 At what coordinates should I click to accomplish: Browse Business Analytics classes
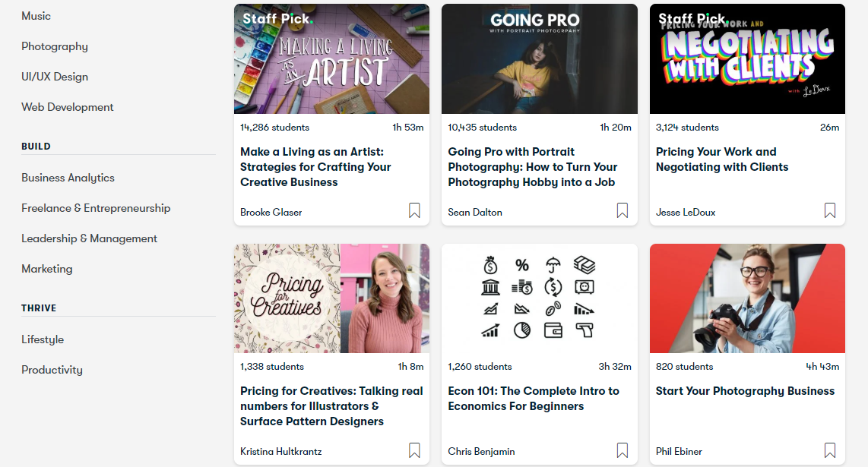(68, 178)
